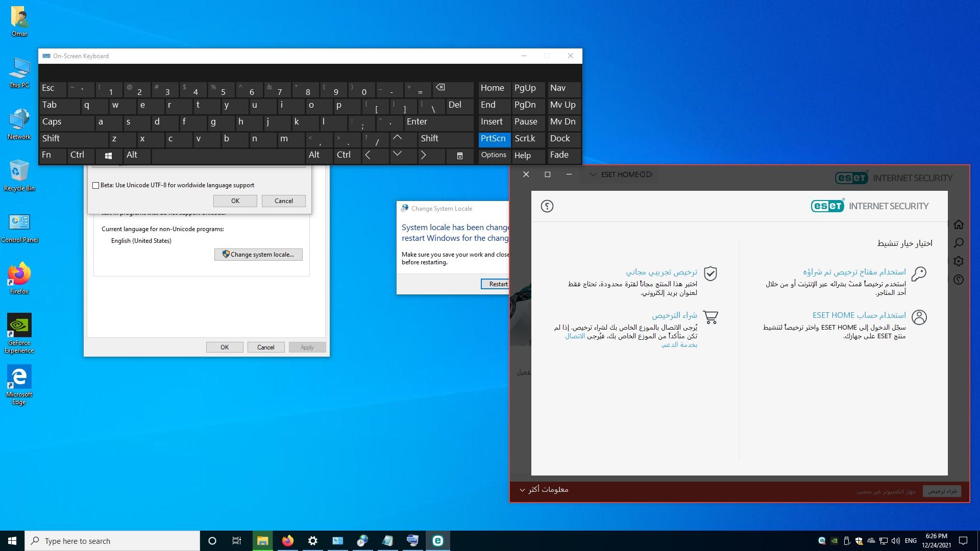Click the Enter key on On-Screen Keyboard

tap(438, 122)
